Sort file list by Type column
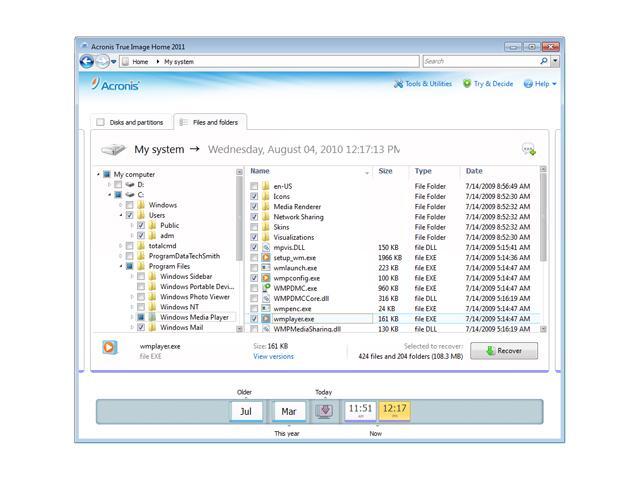The image size is (640, 480). (x=423, y=171)
